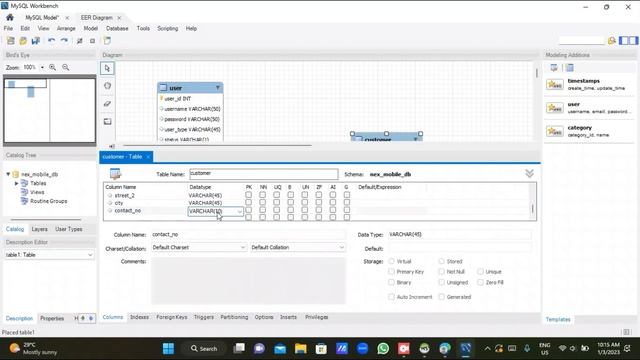Image resolution: width=640 pixels, height=360 pixels.
Task: Click the Redo arrow icon
Action: tap(64, 40)
